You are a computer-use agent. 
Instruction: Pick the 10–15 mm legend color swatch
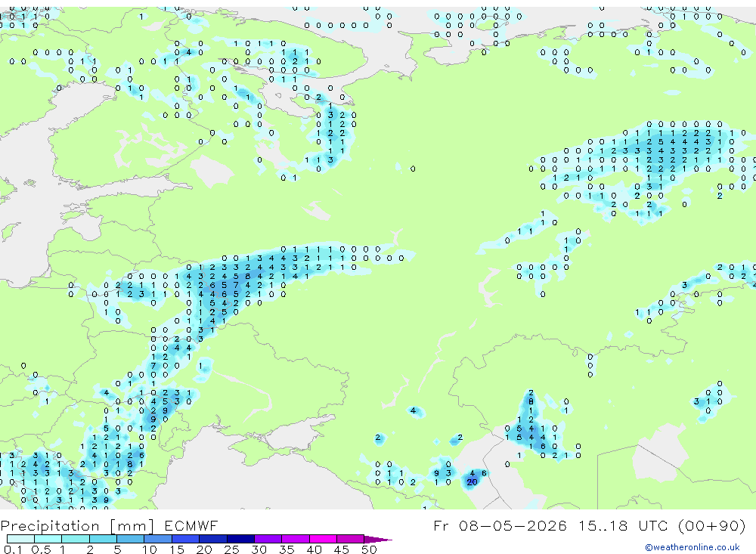pyautogui.click(x=158, y=539)
